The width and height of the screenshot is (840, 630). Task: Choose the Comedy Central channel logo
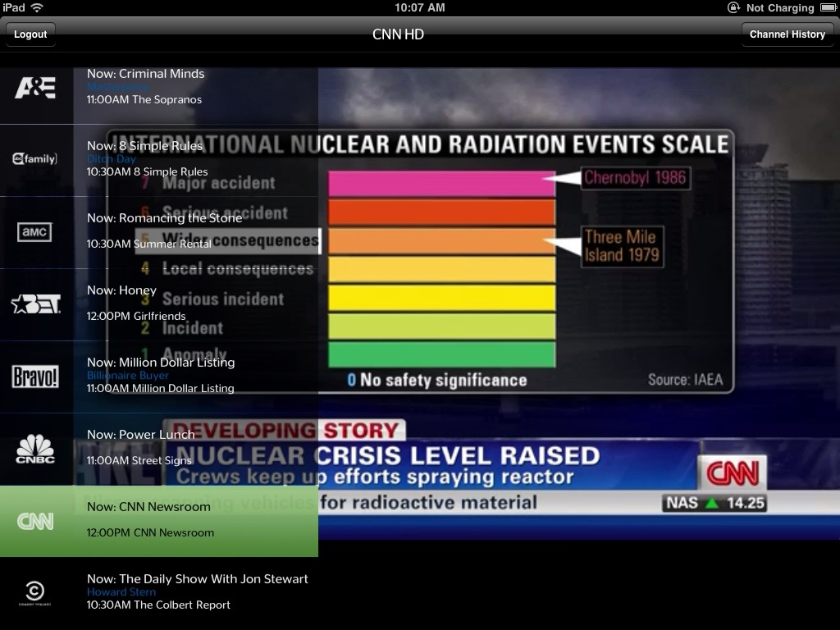pos(35,593)
